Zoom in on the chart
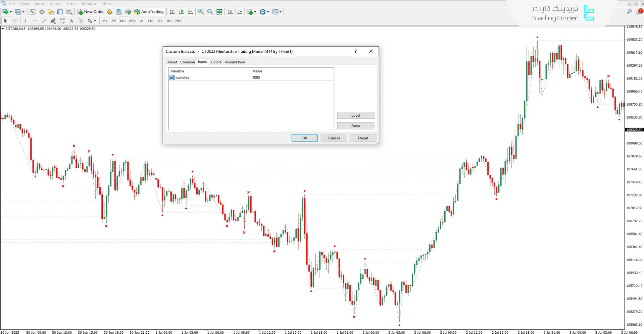644x334 pixels. point(201,12)
